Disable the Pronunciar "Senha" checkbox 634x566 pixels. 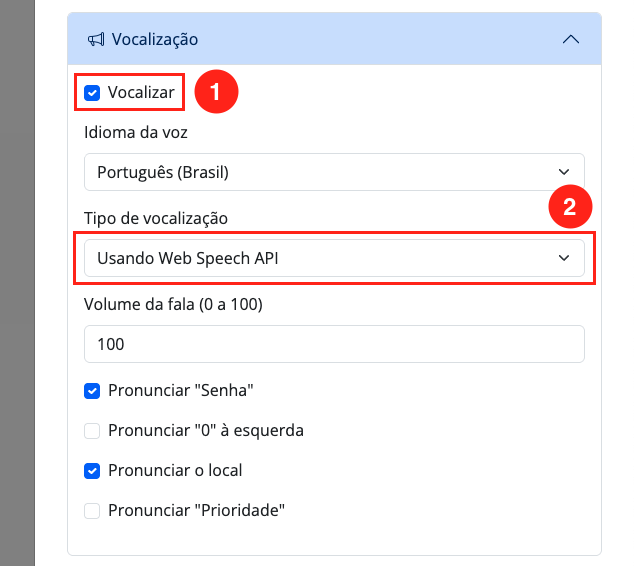click(x=92, y=390)
